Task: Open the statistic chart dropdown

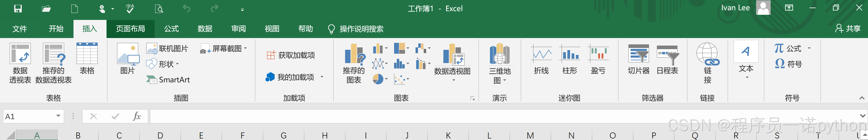Action: tap(402, 64)
